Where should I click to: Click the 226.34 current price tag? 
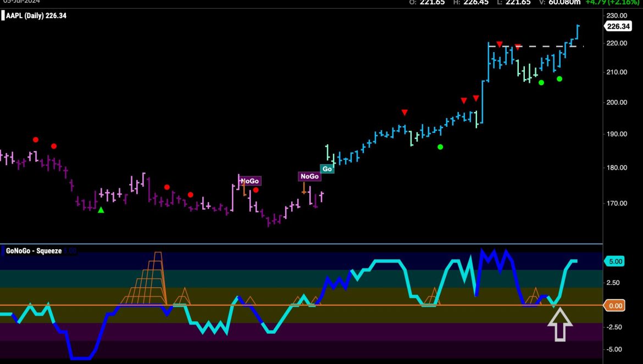[618, 26]
